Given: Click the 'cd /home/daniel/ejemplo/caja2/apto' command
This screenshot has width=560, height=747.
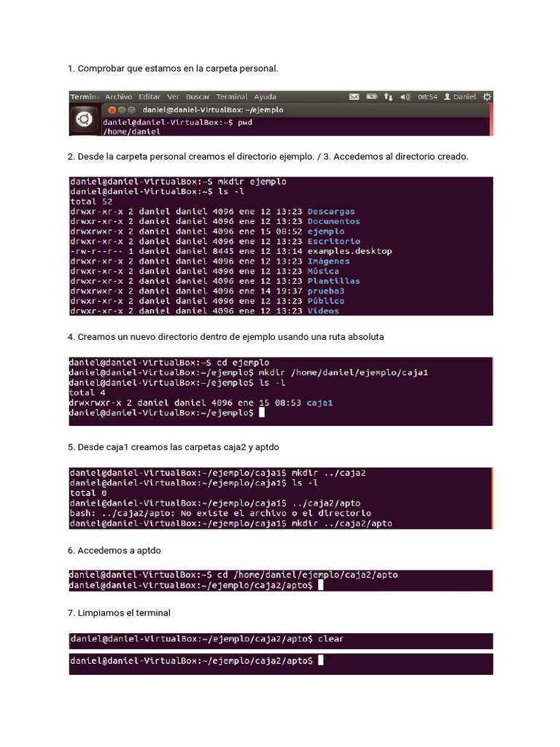Looking at the screenshot, I should (307, 575).
